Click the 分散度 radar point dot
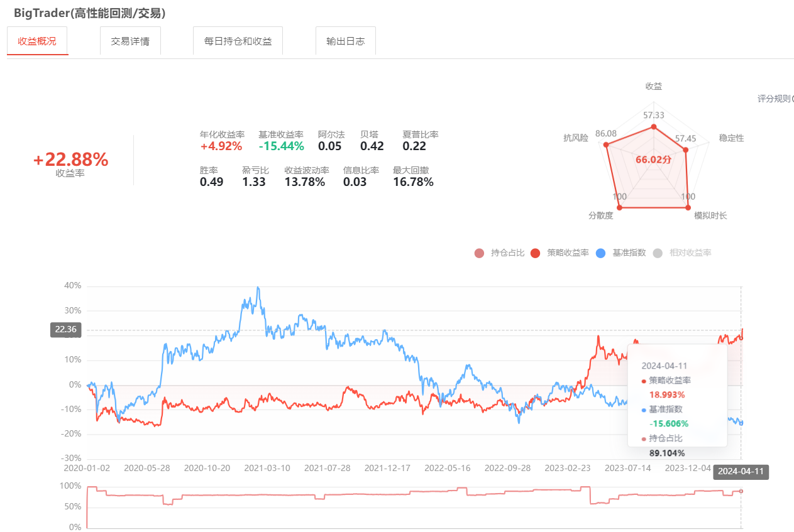794x532 pixels. [x=619, y=207]
